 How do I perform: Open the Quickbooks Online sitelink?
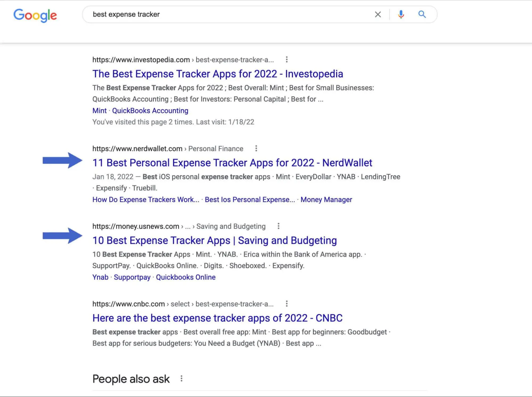(x=185, y=277)
